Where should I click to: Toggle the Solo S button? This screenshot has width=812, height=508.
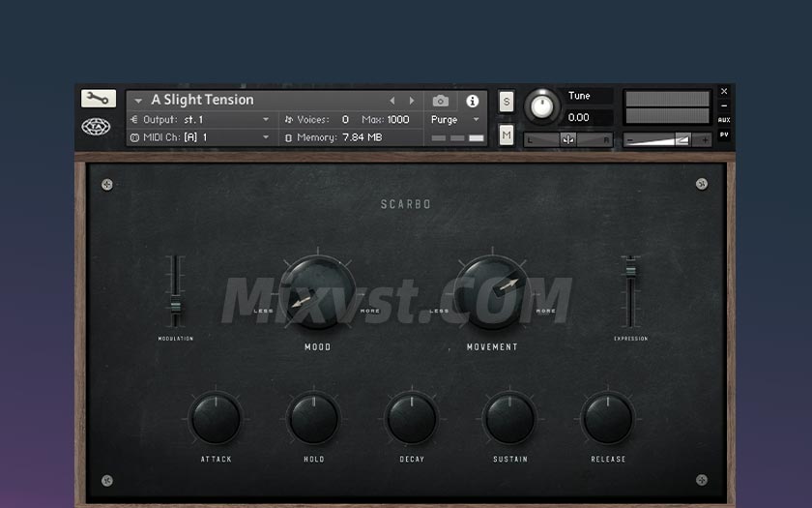click(506, 102)
